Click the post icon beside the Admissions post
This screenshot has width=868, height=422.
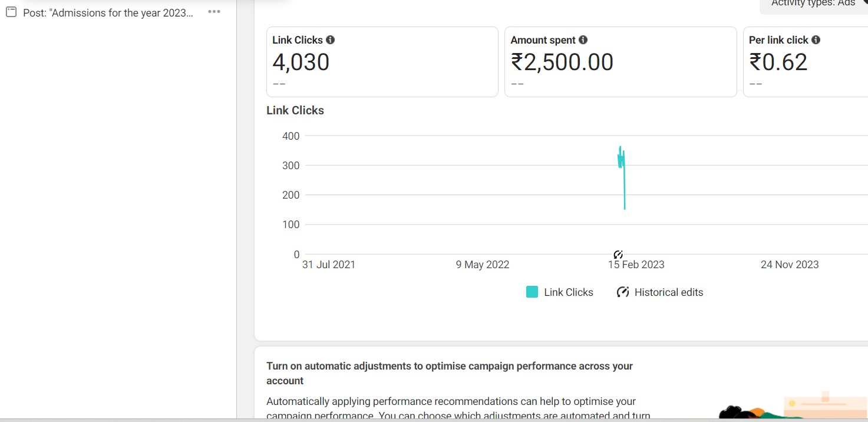point(11,12)
